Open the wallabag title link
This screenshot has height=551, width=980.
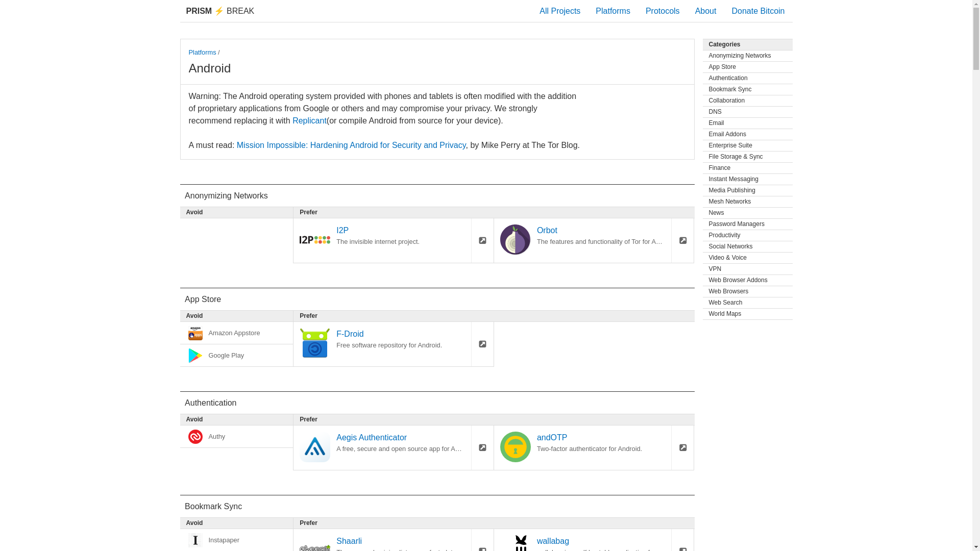tap(553, 541)
